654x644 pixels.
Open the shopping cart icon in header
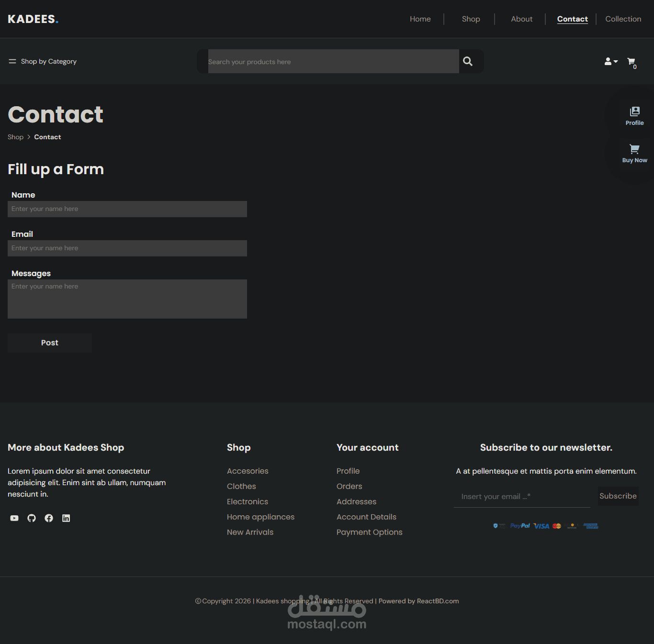(x=631, y=62)
